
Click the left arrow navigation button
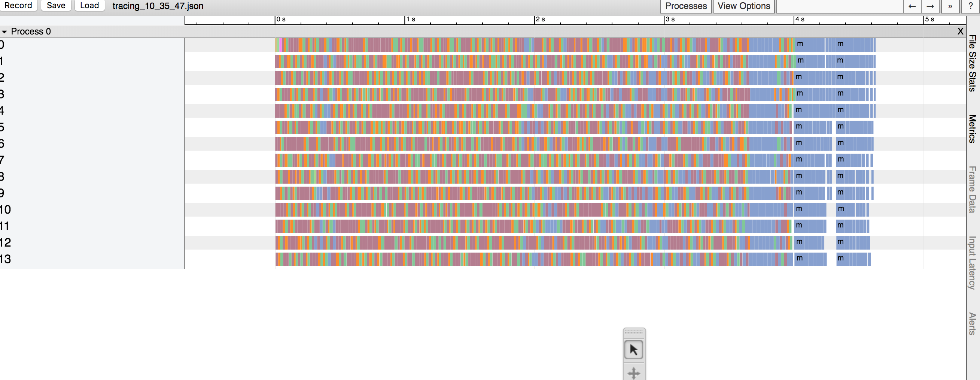(912, 6)
